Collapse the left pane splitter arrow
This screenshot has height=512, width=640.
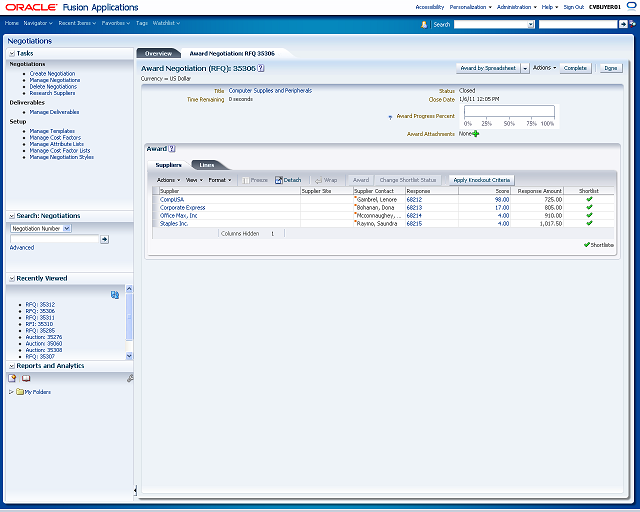(x=135, y=490)
